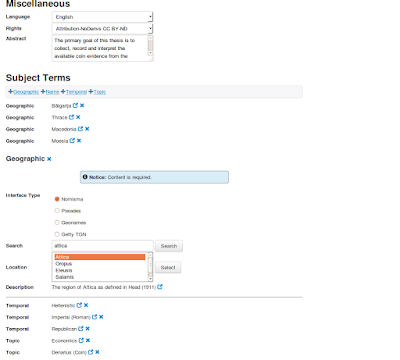Focus the Search text field
Screen dimensions: 400x360
point(102,246)
